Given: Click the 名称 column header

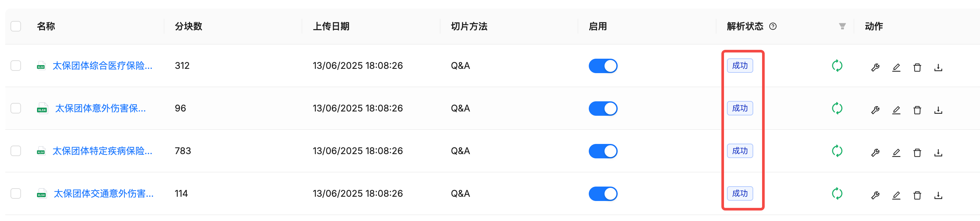Looking at the screenshot, I should (45, 26).
